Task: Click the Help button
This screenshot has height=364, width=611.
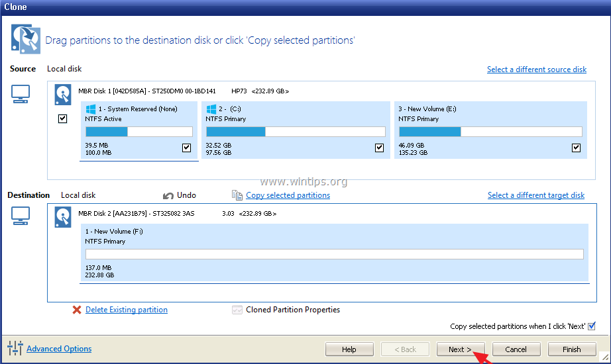Action: [349, 349]
